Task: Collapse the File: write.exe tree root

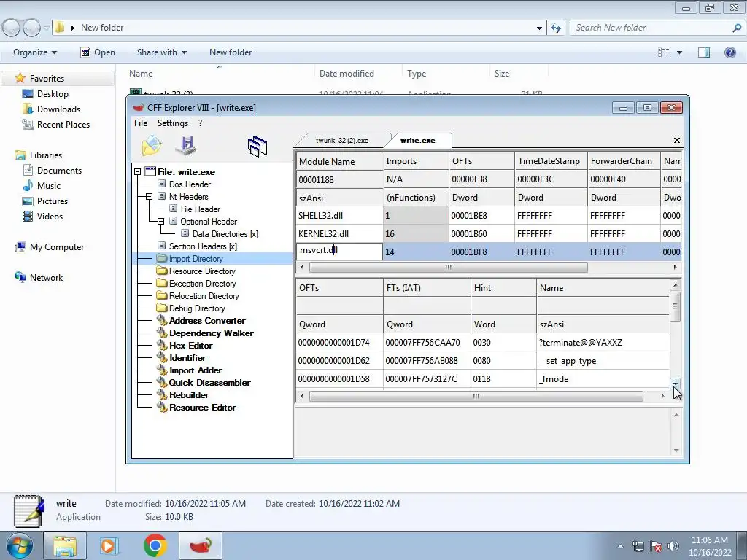Action: click(x=138, y=172)
